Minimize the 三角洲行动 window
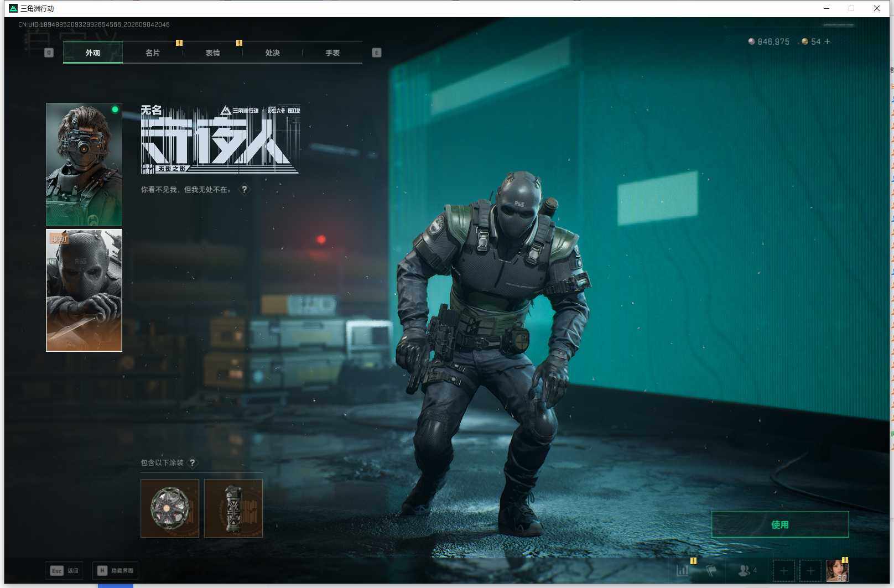894x588 pixels. click(x=827, y=8)
